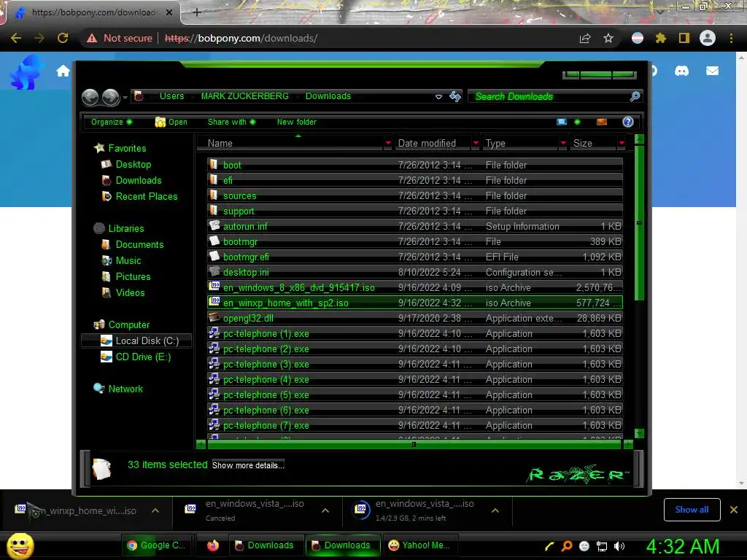The width and height of the screenshot is (747, 560).
Task: Click the change view icon in toolbar
Action: tap(562, 122)
